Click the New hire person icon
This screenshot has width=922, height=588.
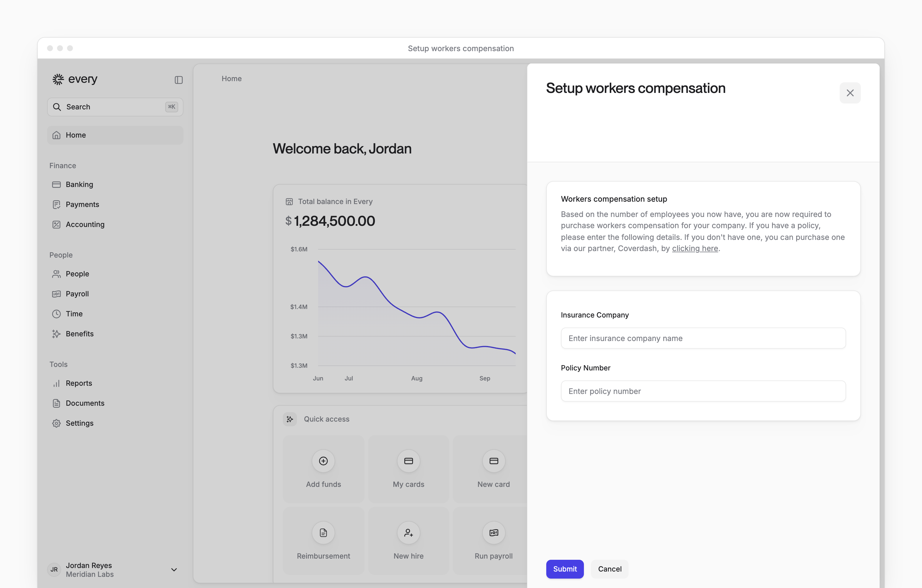(x=409, y=532)
